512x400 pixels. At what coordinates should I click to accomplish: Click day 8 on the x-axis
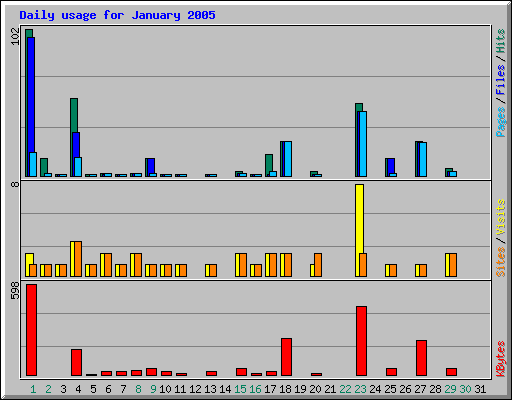[x=138, y=389]
